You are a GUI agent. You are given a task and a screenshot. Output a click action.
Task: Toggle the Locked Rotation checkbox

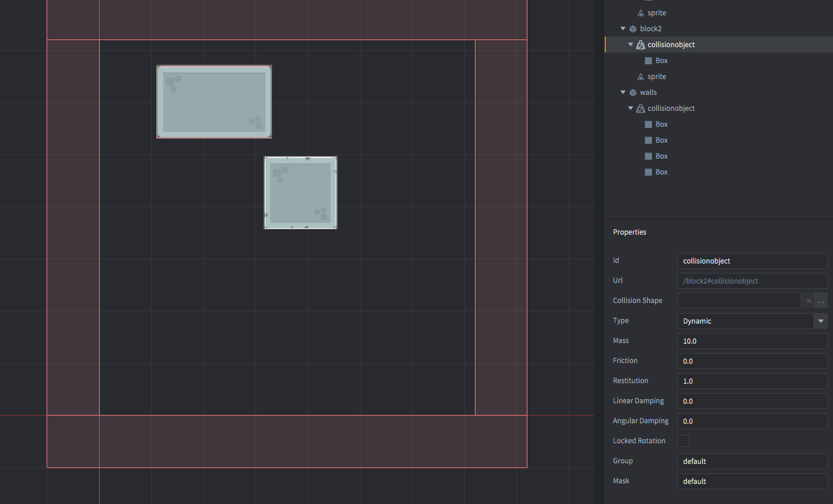tap(683, 441)
